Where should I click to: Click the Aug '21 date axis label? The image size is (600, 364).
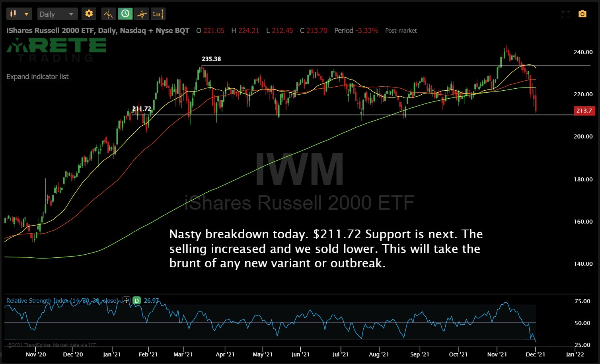[x=379, y=354]
